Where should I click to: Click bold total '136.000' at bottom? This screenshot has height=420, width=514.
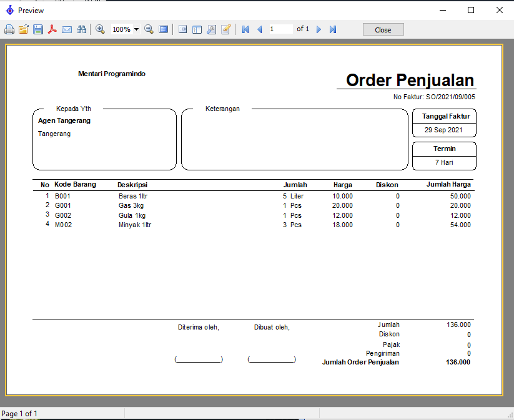coord(458,362)
